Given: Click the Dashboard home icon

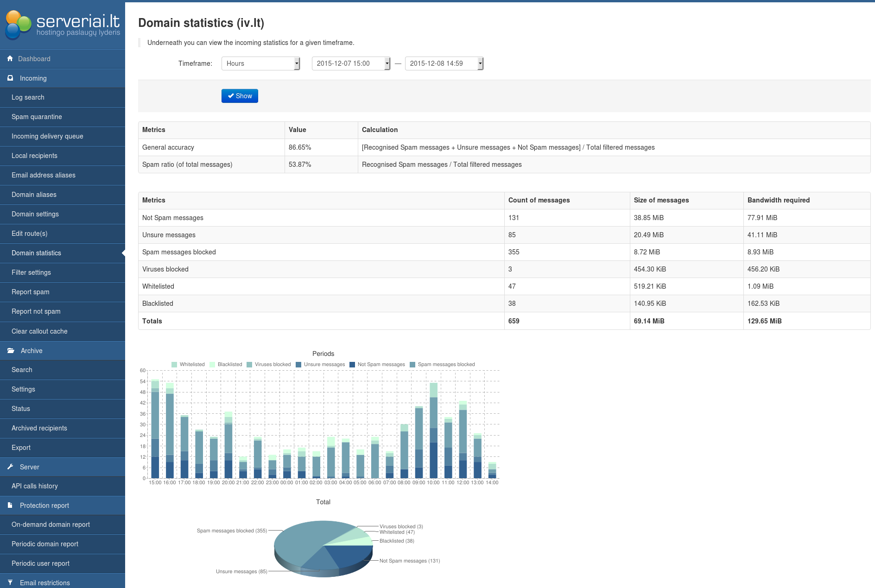Looking at the screenshot, I should tap(10, 59).
